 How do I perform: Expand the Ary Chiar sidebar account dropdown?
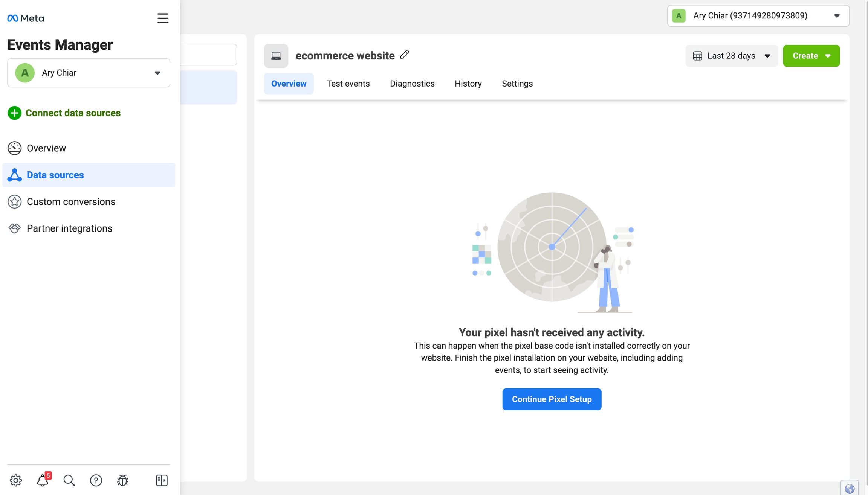tap(89, 73)
